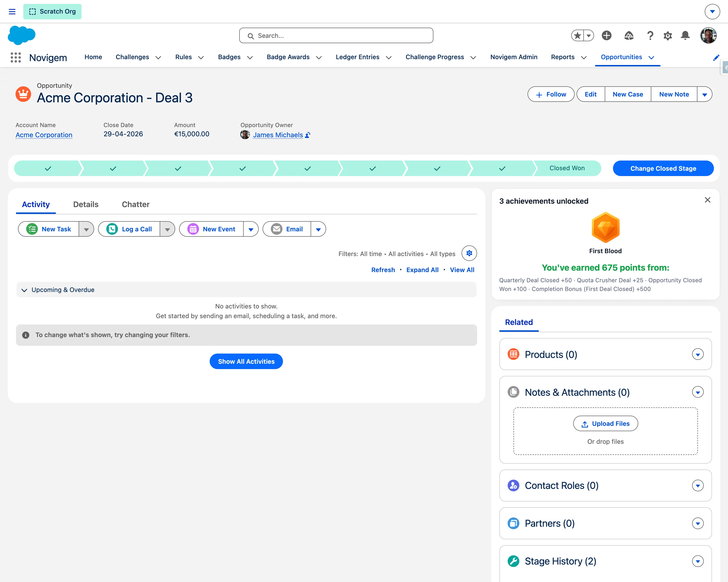Click into the Search field
728x582 pixels.
pos(336,35)
